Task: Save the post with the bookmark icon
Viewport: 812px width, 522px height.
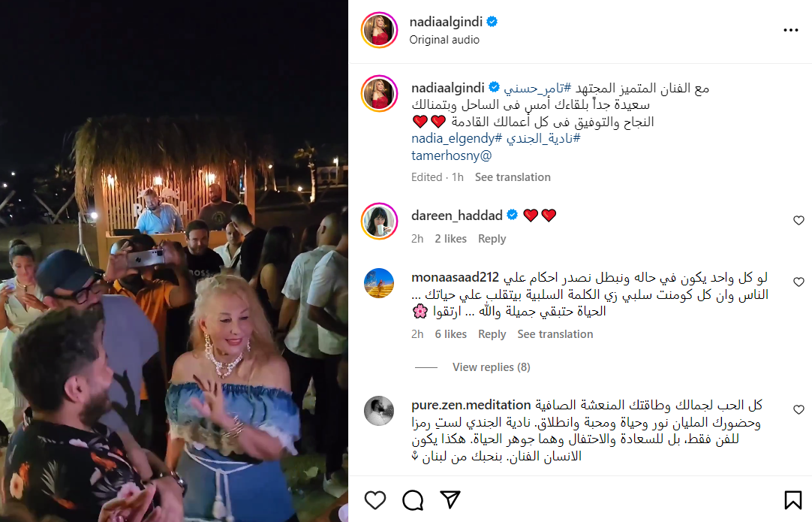Action: 792,500
